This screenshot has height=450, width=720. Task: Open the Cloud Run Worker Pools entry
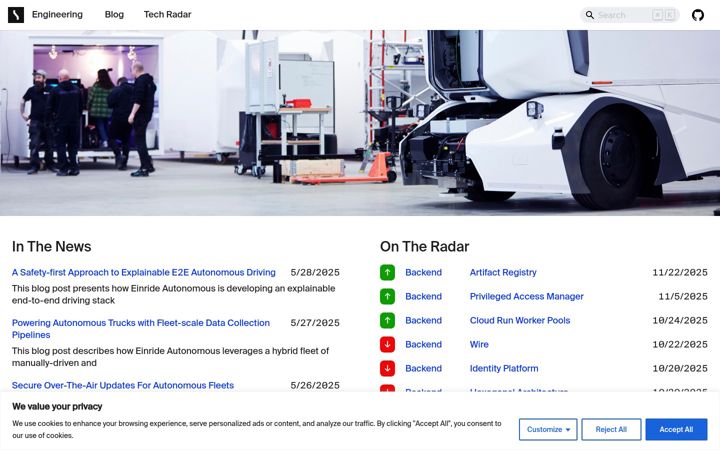coord(519,320)
